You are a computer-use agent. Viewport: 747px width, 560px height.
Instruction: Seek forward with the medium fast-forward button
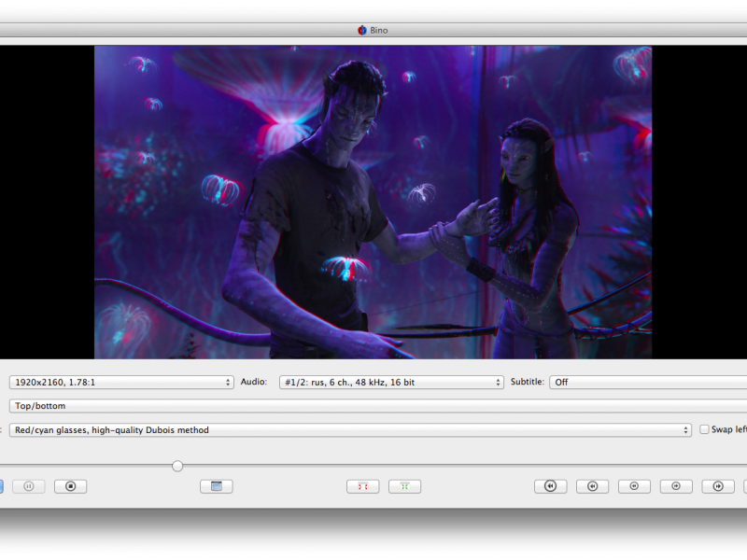[718, 486]
